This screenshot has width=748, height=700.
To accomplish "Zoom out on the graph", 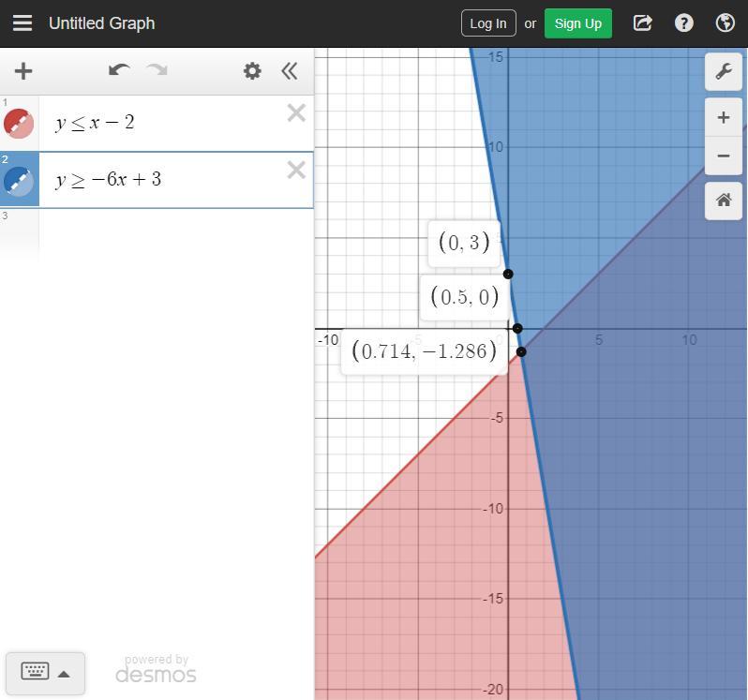I will [724, 156].
